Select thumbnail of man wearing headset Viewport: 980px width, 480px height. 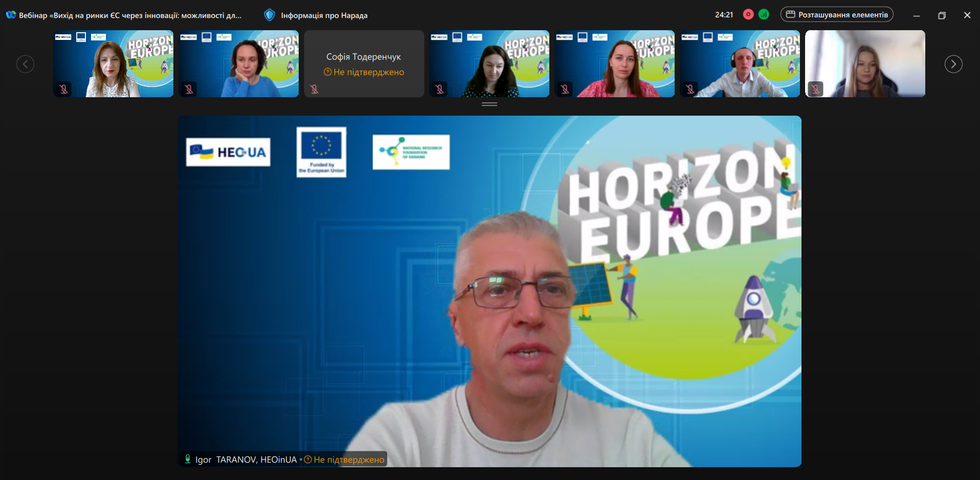tap(740, 63)
